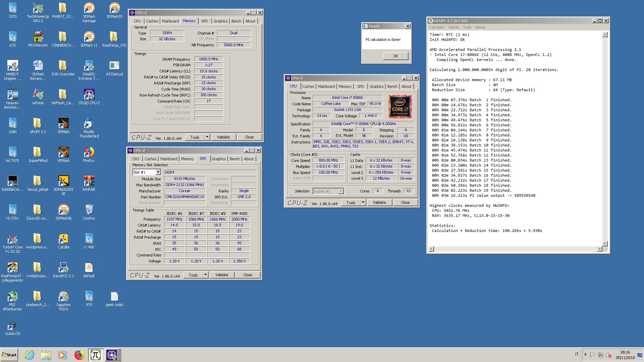Click Tools button in SPD CPU-Z window
The image size is (644, 362).
(x=193, y=275)
